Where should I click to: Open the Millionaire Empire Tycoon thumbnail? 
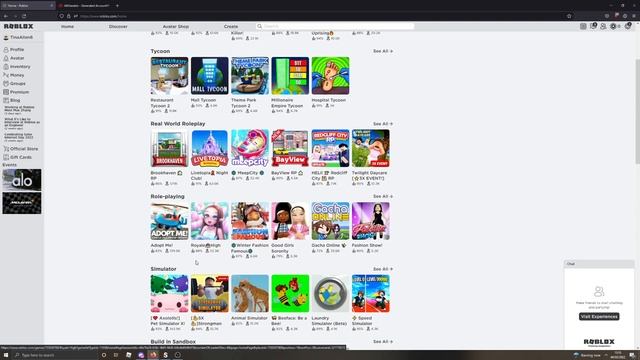pyautogui.click(x=290, y=76)
